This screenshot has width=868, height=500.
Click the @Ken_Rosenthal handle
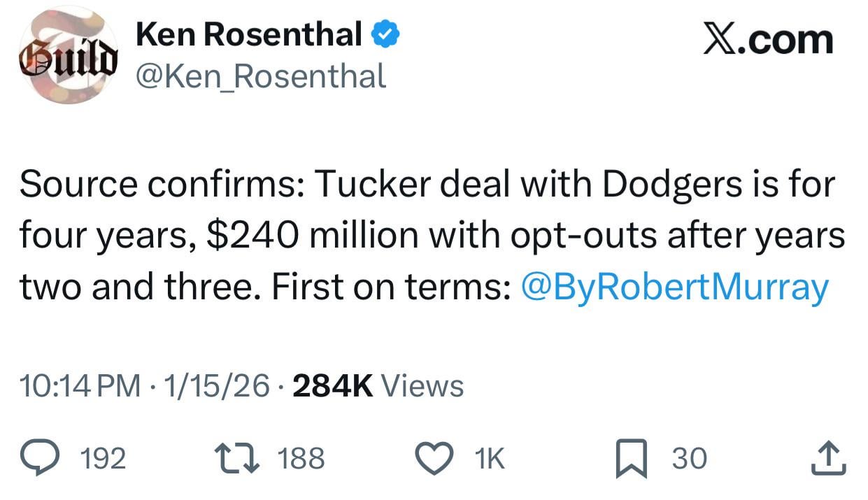point(262,75)
